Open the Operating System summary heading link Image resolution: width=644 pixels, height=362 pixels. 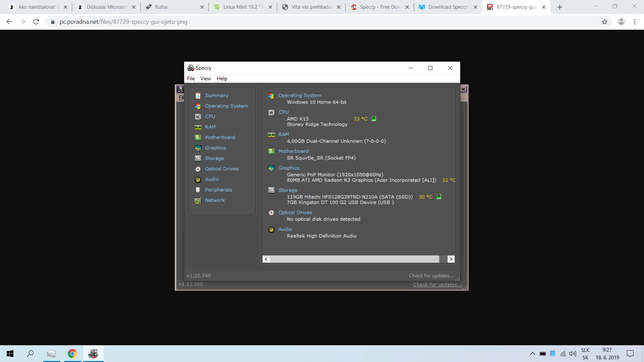click(x=300, y=96)
